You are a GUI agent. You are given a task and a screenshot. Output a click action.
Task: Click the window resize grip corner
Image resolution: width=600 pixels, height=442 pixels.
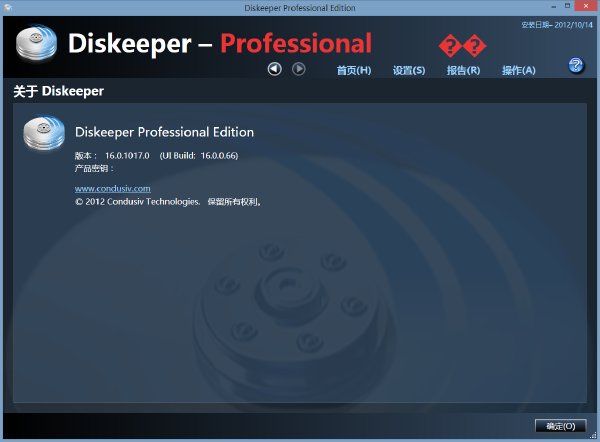[x=593, y=435]
